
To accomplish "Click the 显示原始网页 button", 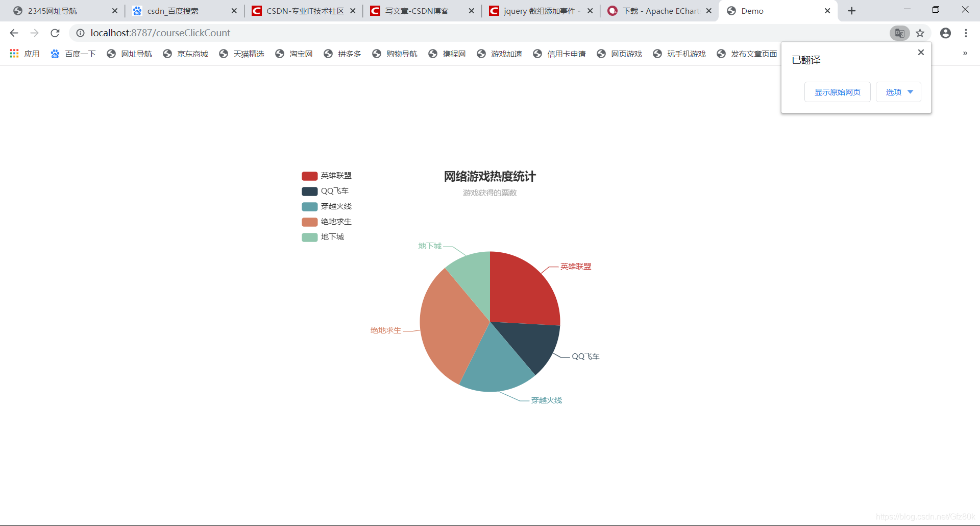I will [x=837, y=92].
